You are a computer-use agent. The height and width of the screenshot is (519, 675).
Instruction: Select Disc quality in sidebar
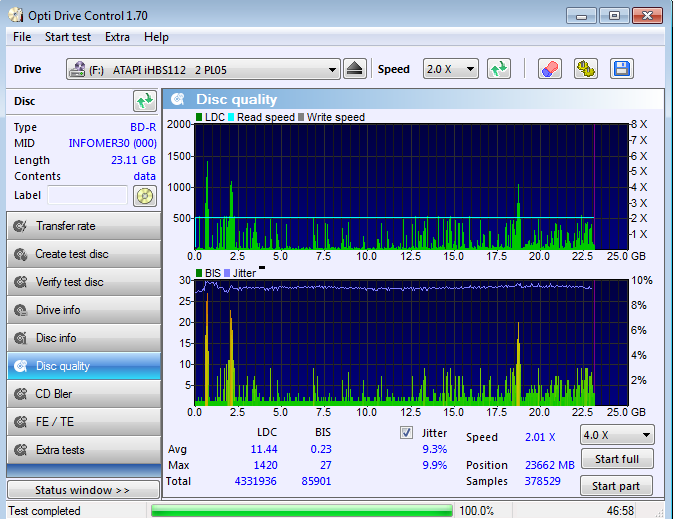pos(84,366)
